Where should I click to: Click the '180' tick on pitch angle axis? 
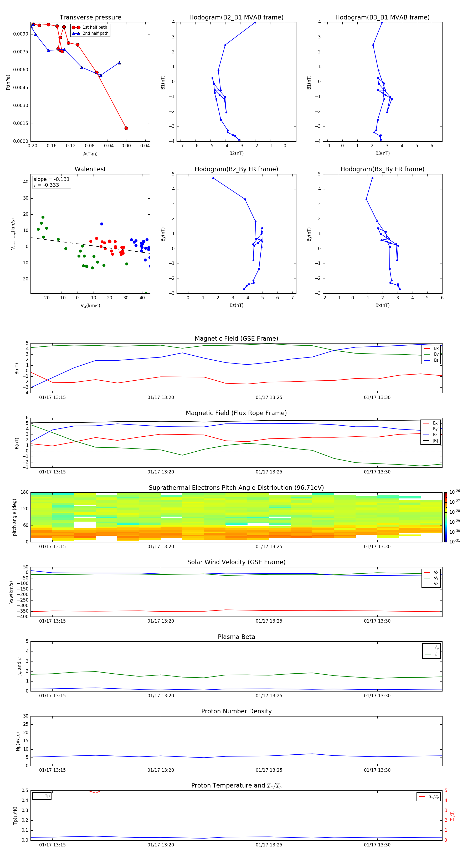[x=25, y=492]
